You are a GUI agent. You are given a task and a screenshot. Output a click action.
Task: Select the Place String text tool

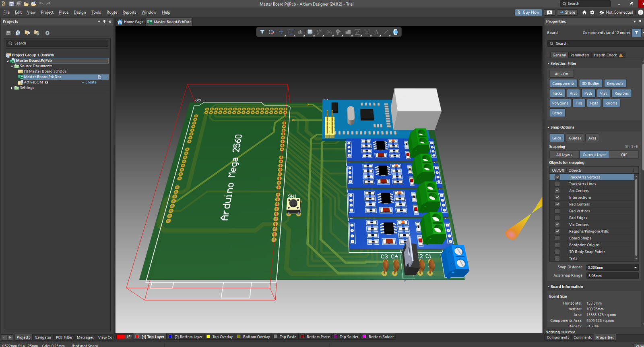(376, 32)
